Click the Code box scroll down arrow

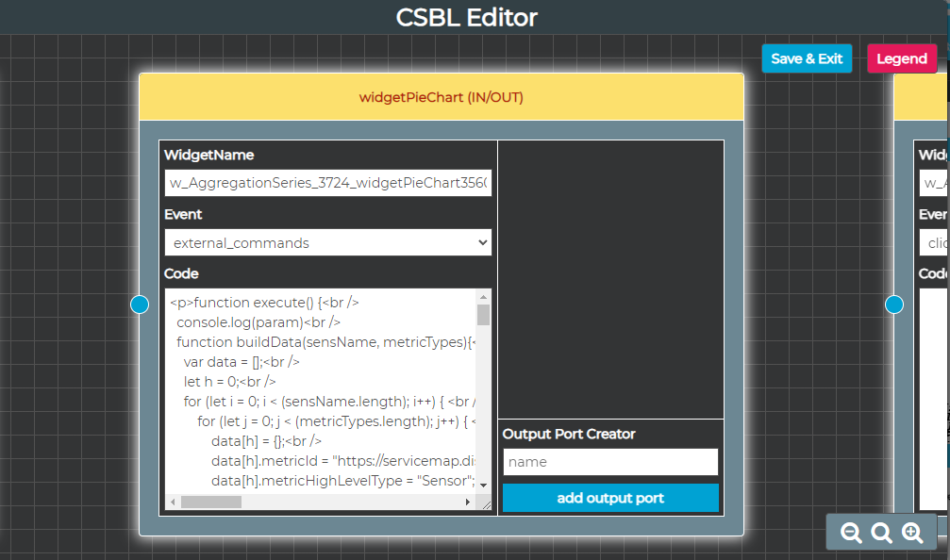point(483,485)
